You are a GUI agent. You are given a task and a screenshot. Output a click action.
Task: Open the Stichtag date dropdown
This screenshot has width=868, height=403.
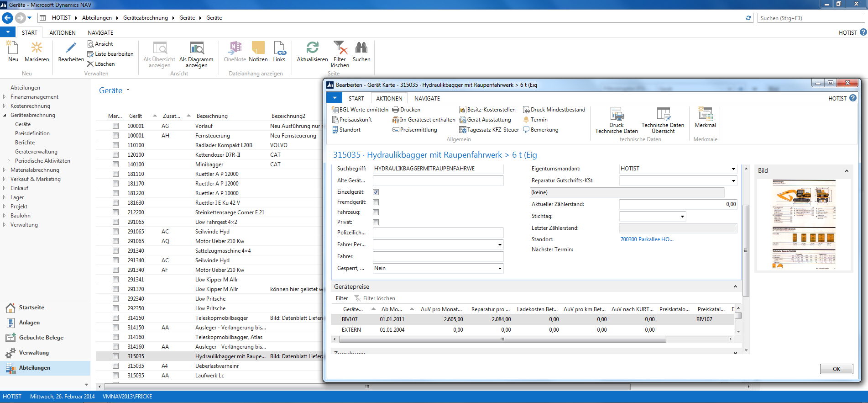coord(682,217)
